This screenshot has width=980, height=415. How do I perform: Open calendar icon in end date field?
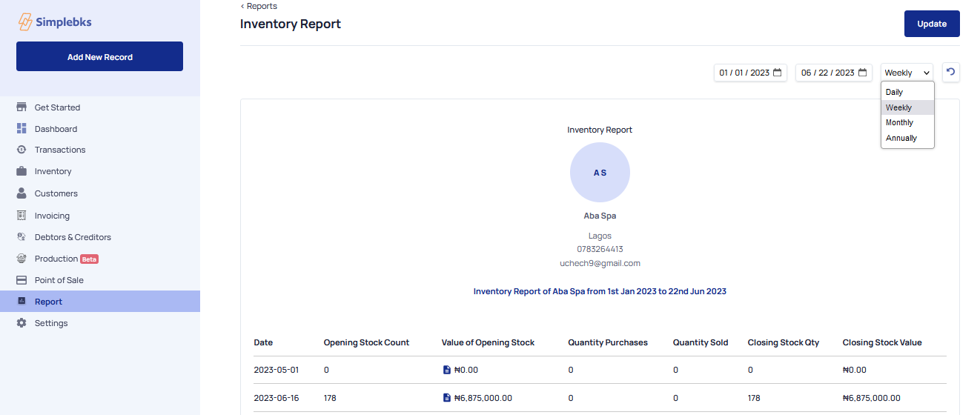(x=862, y=73)
